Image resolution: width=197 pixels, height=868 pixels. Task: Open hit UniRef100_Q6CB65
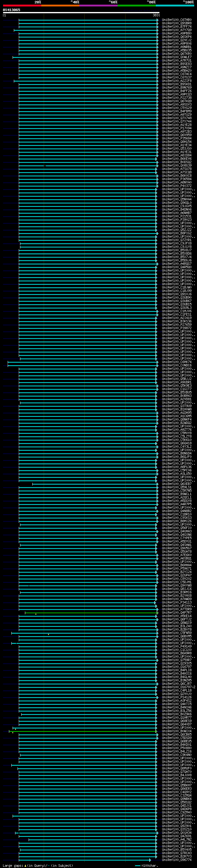pos(177,735)
